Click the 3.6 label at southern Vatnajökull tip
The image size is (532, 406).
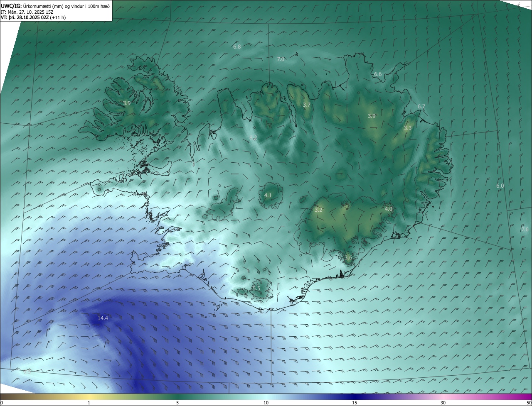(348, 258)
